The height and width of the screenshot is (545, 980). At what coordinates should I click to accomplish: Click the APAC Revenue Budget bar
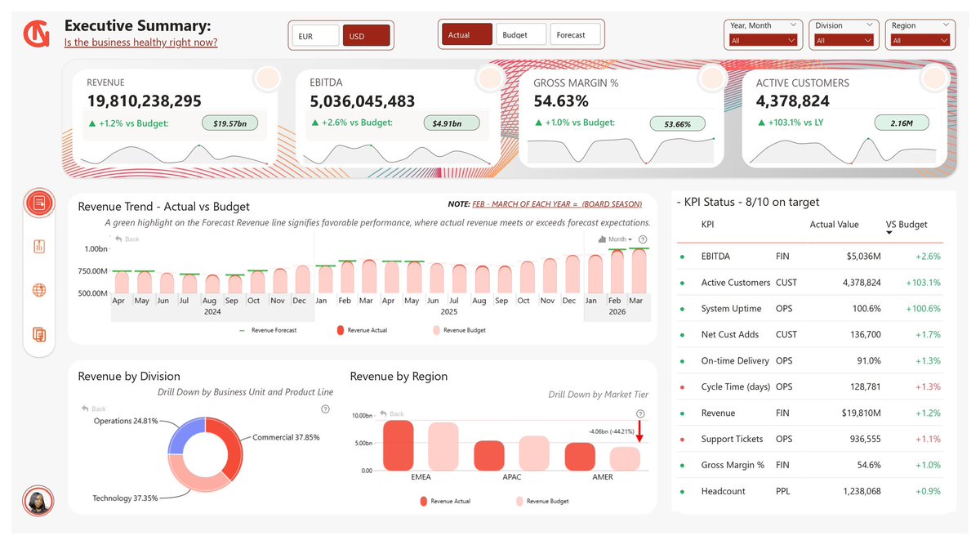534,453
